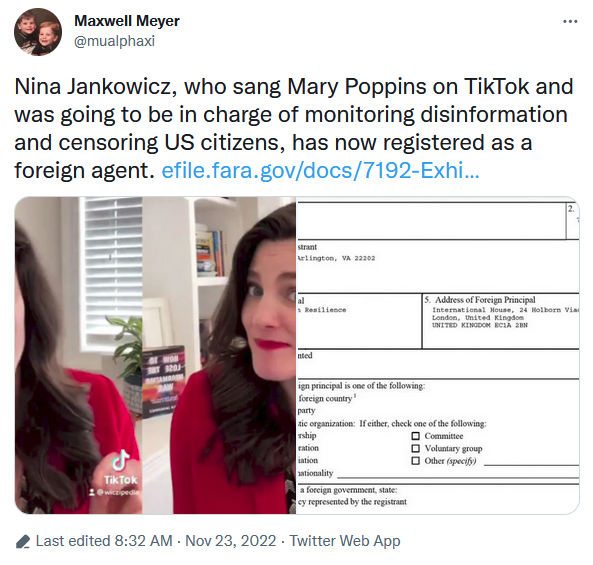Screen dimensions: 593x565
Task: Click the Nov 23, 2022 date
Action: [231, 541]
